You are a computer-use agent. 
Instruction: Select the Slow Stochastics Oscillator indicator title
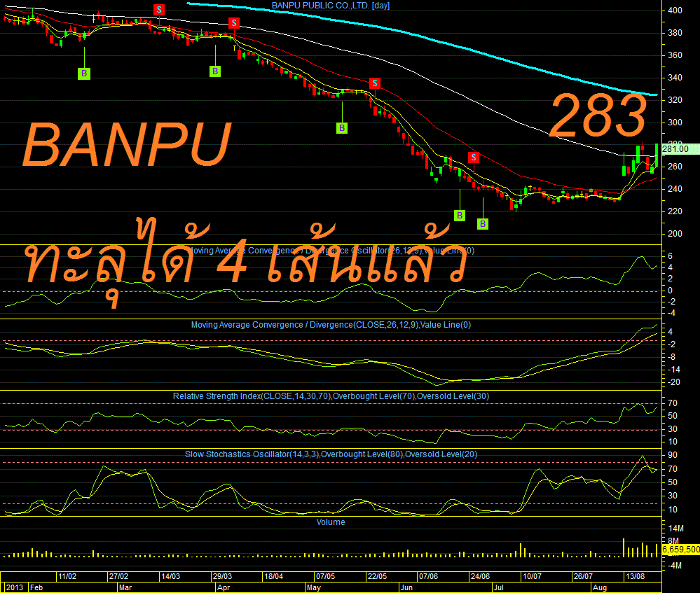point(331,454)
